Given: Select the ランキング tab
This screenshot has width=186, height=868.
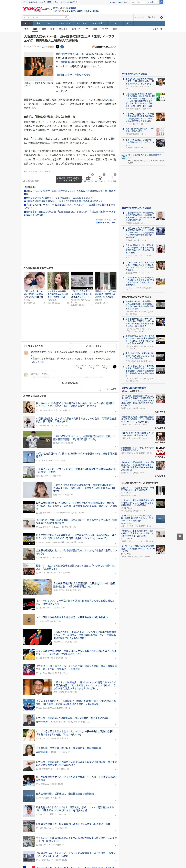Looking at the screenshot, I should coord(115,24).
